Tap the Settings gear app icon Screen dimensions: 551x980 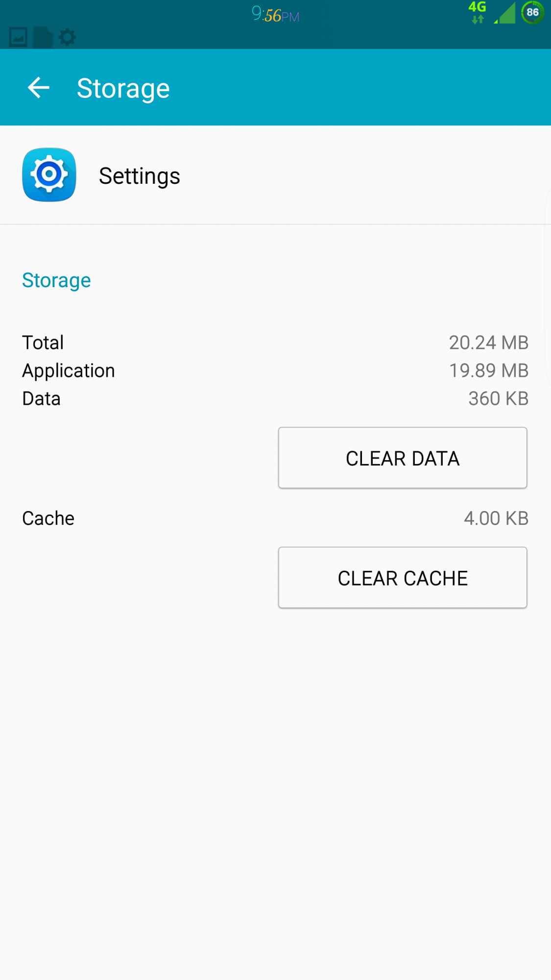49,175
